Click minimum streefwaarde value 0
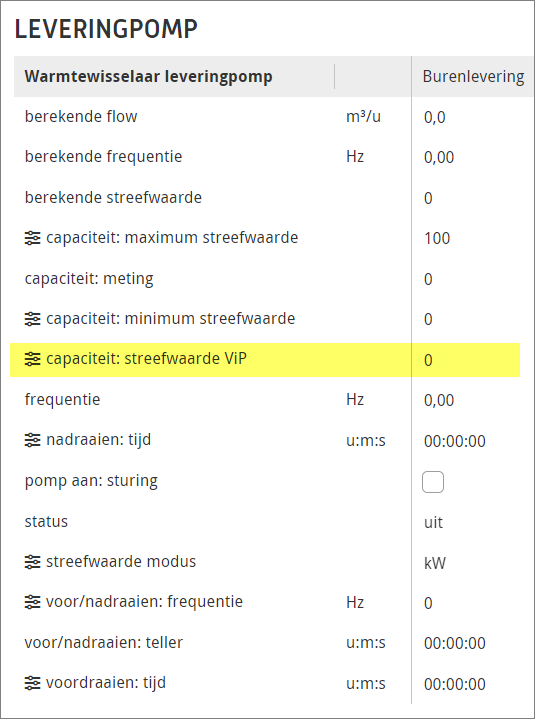 tap(428, 320)
